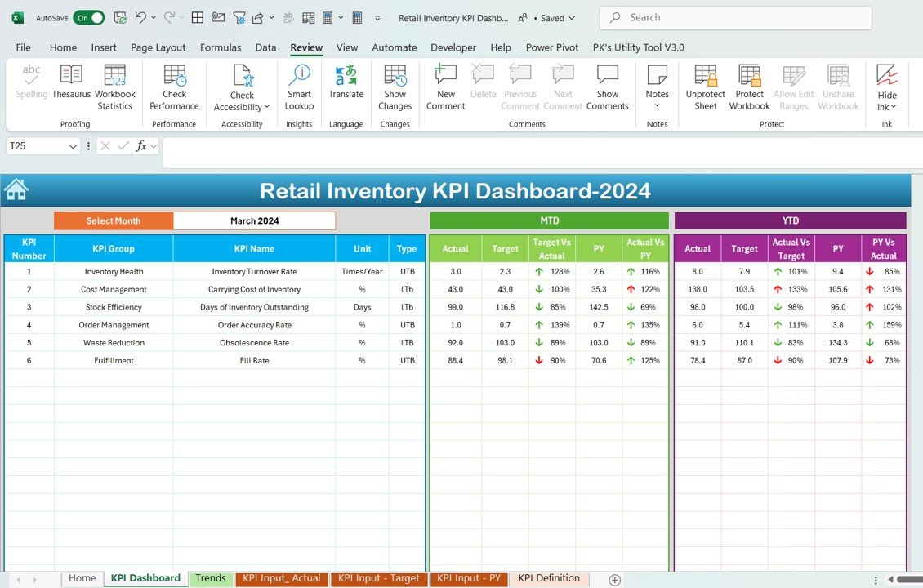Open Undo history dropdown arrow
The height and width of the screenshot is (588, 923).
pyautogui.click(x=154, y=18)
